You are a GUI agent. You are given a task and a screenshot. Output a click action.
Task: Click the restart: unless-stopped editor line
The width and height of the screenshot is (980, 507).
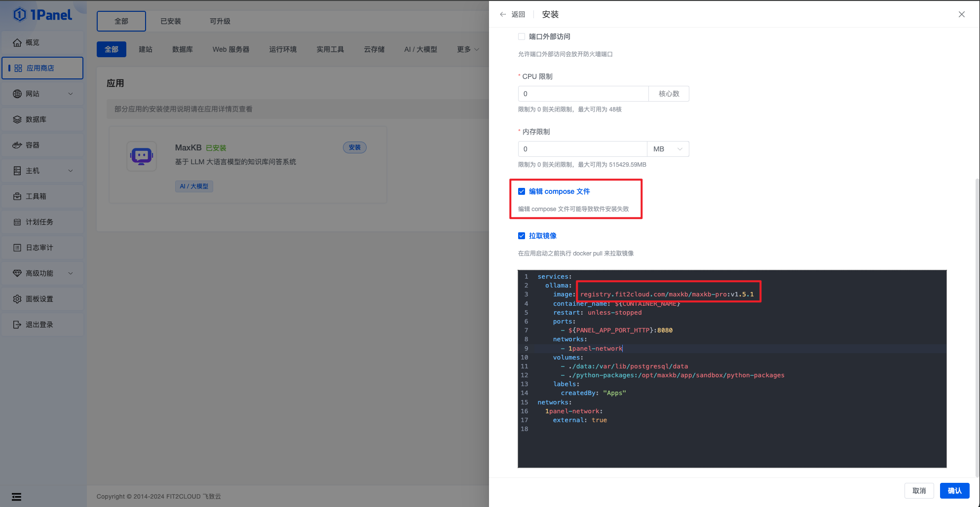(x=597, y=313)
